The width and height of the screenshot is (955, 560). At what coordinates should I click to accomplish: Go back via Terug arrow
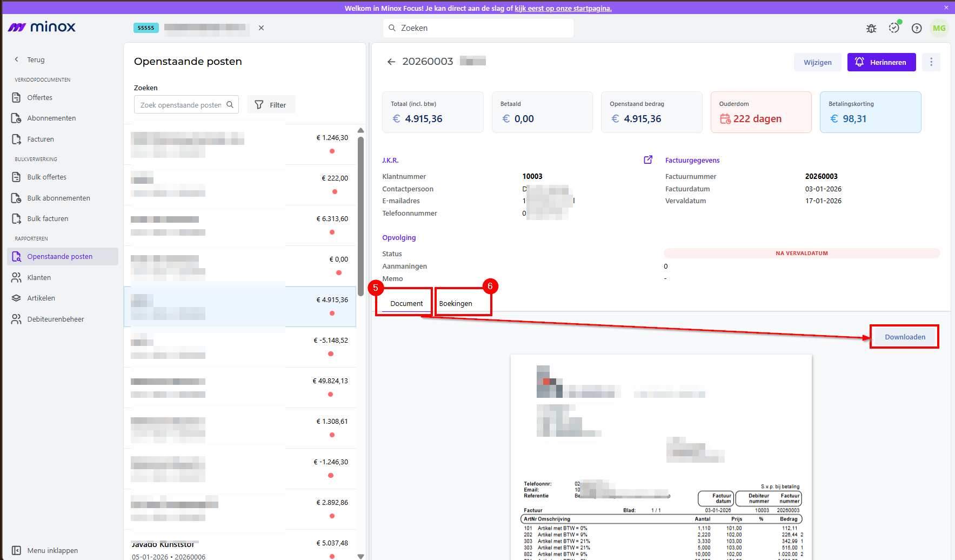pyautogui.click(x=17, y=59)
